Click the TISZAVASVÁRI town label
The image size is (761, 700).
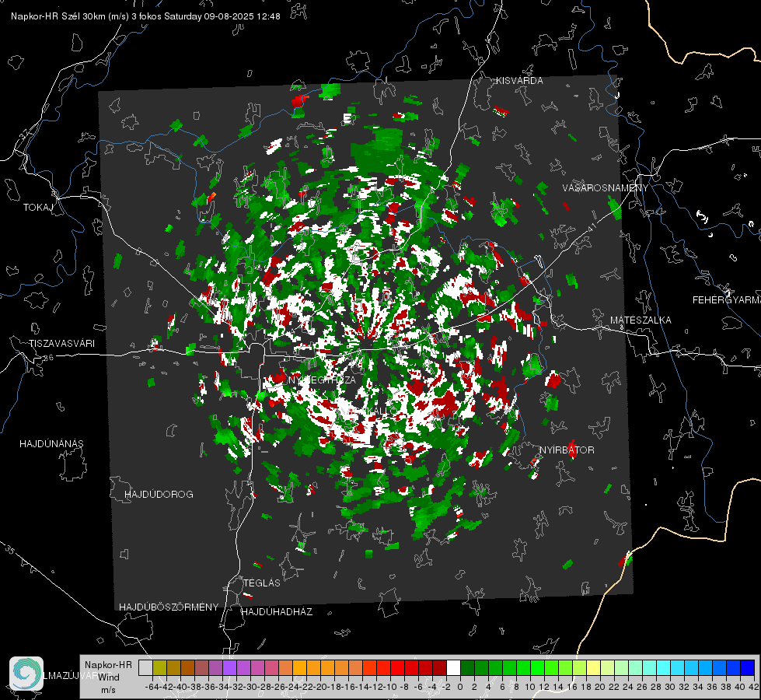[x=61, y=344]
